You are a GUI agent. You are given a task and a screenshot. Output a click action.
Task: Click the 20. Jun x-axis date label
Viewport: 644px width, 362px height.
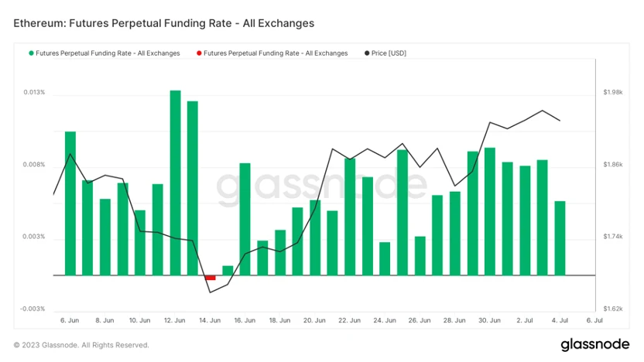314,320
